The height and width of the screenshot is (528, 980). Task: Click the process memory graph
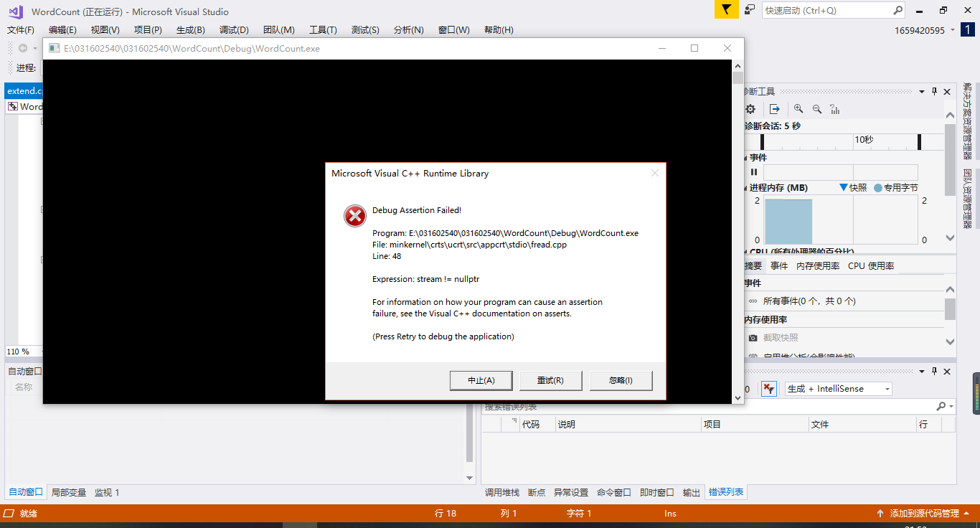(841, 220)
